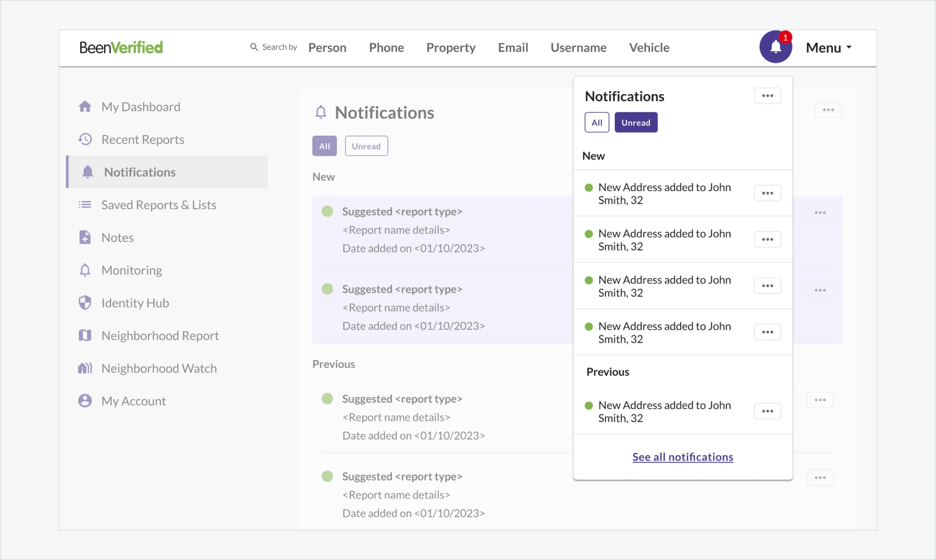
Task: Select the Unread filter on the Notifications page
Action: click(x=366, y=146)
